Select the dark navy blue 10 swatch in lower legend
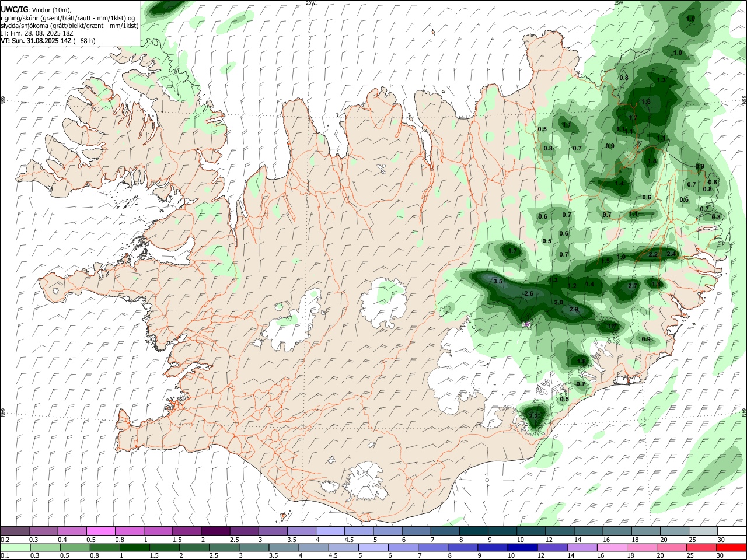This screenshot has height=560, width=747. 521,548
